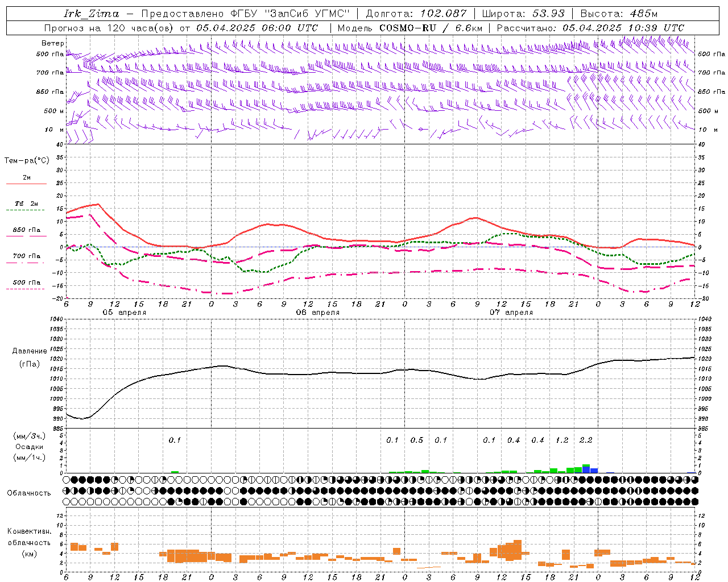
Task: Click the 'Td 2м' dew point legend entry
Action: coord(26,203)
